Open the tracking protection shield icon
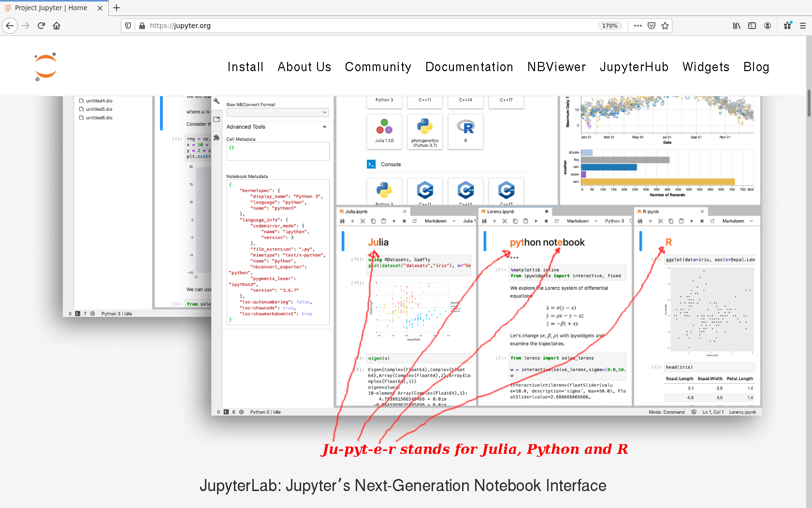This screenshot has width=812, height=508. click(128, 26)
